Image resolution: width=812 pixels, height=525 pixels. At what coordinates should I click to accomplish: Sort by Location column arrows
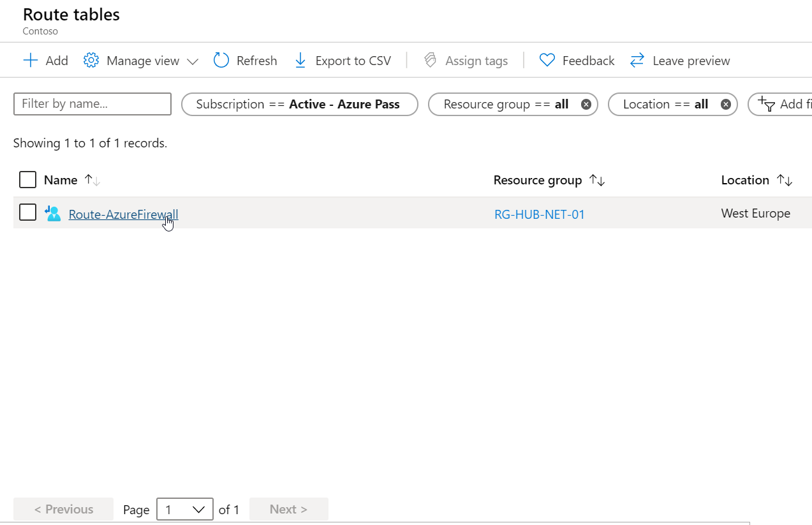(785, 181)
